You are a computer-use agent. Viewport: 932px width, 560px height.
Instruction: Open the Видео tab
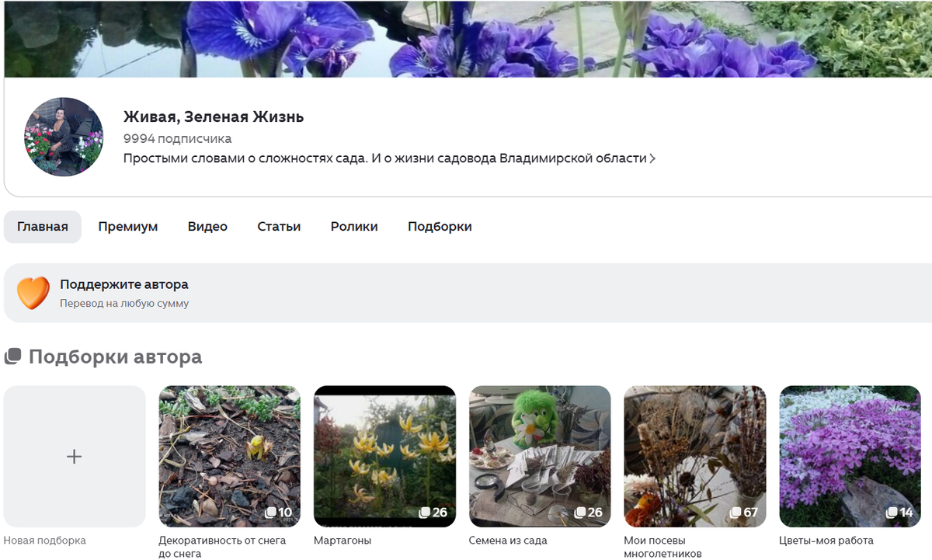click(207, 227)
